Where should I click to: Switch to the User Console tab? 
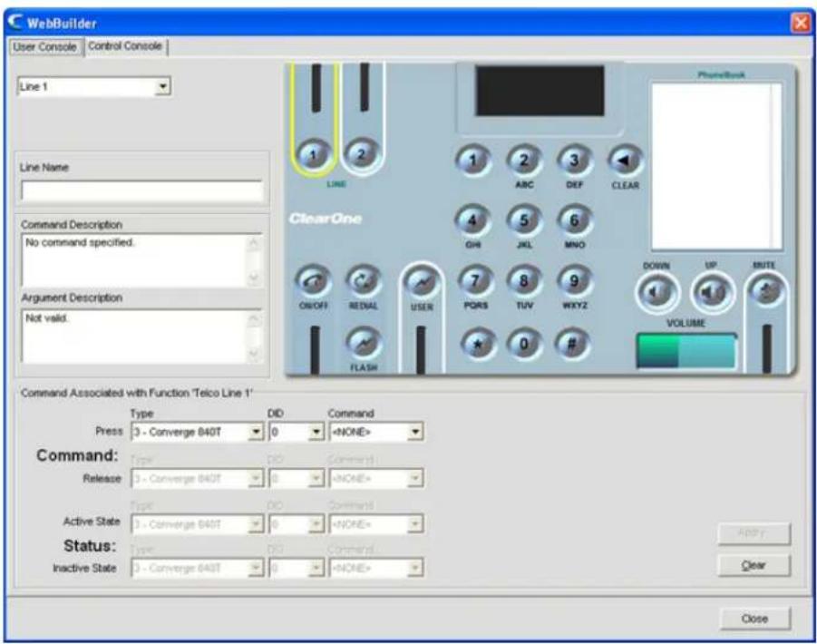click(x=44, y=47)
